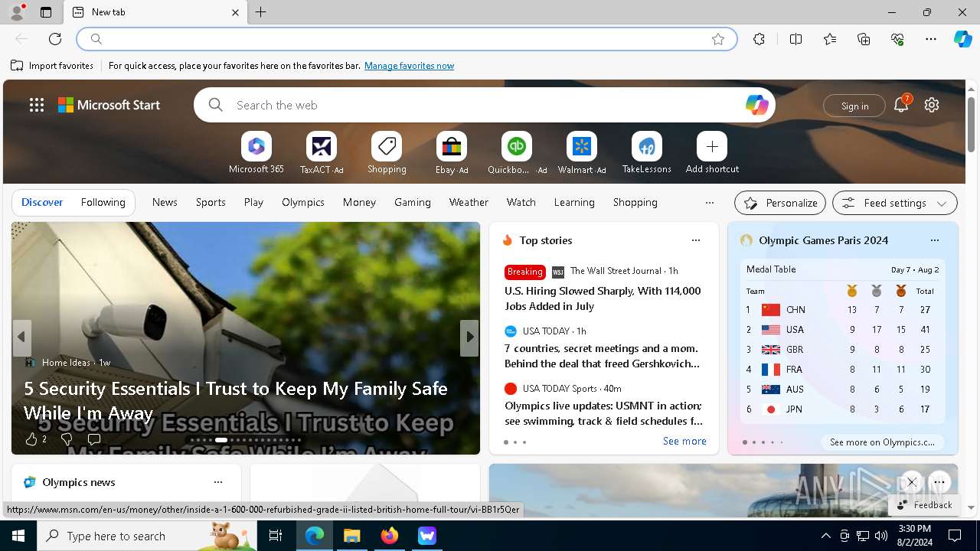Open Microsoft 365 shortcut tile
The width and height of the screenshot is (980, 551).
point(256,153)
